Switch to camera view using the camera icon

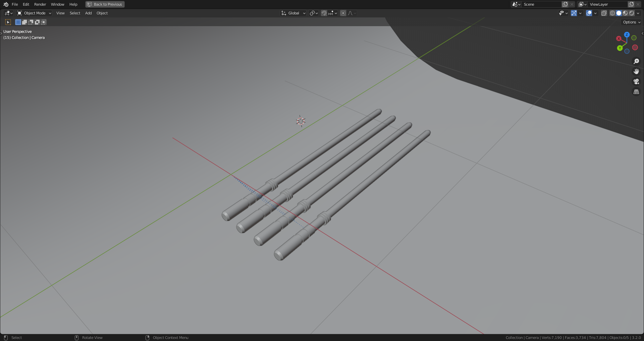[636, 81]
